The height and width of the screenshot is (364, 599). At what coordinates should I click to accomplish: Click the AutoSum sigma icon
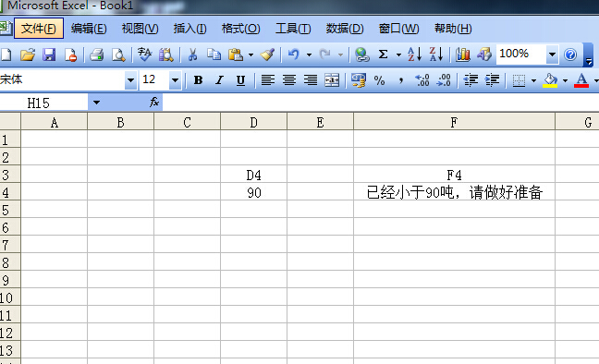click(x=383, y=55)
